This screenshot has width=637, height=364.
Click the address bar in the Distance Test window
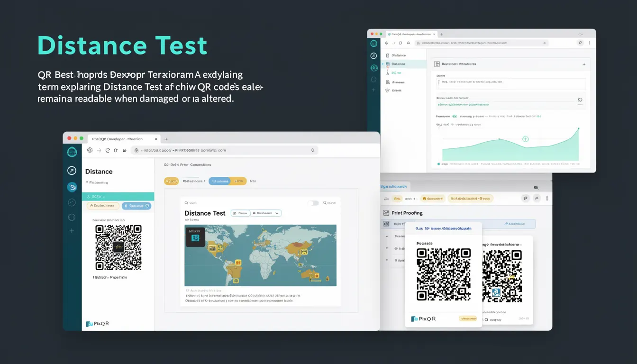coord(225,150)
